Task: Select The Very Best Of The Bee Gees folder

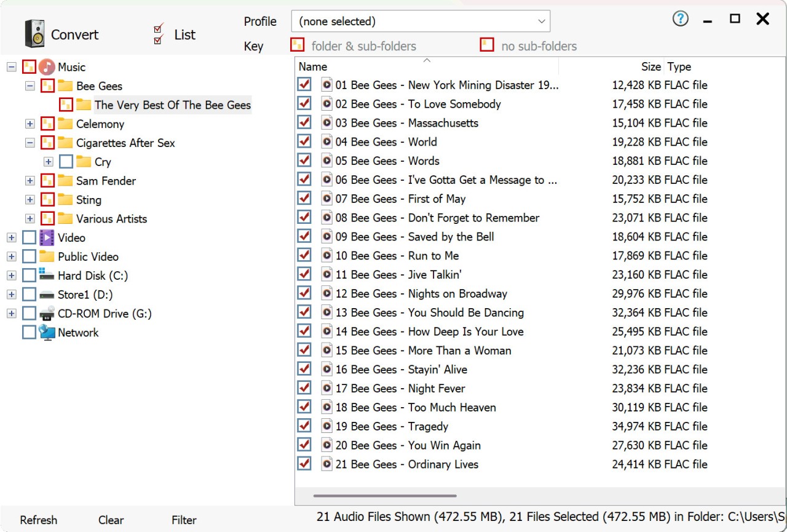Action: coord(172,105)
